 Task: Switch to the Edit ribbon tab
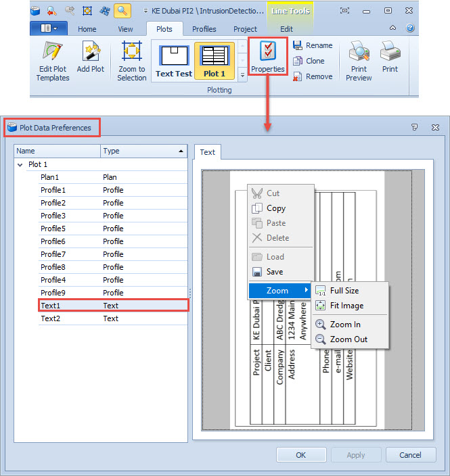click(286, 29)
